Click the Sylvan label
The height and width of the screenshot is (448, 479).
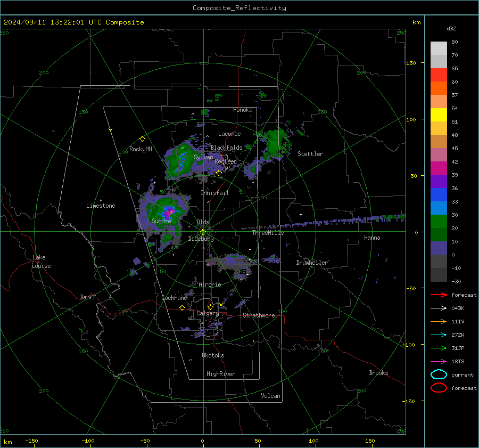point(203,157)
